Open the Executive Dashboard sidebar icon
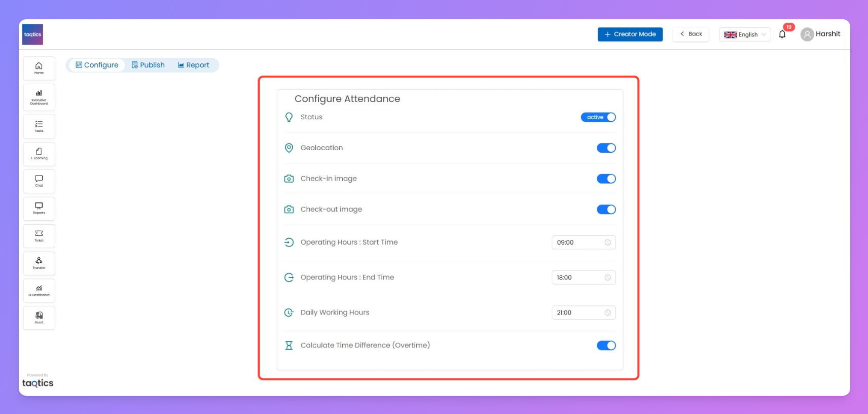Image resolution: width=868 pixels, height=414 pixels. (39, 97)
